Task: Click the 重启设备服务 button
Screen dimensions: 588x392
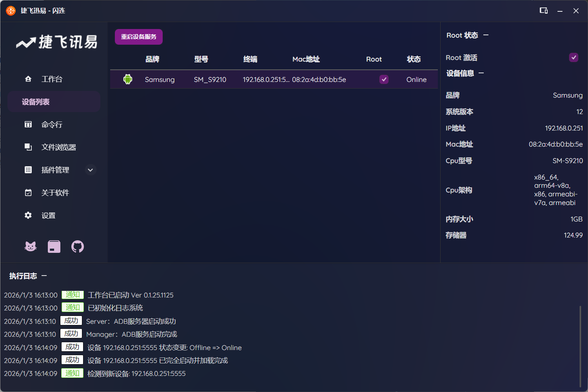Action: [x=139, y=37]
